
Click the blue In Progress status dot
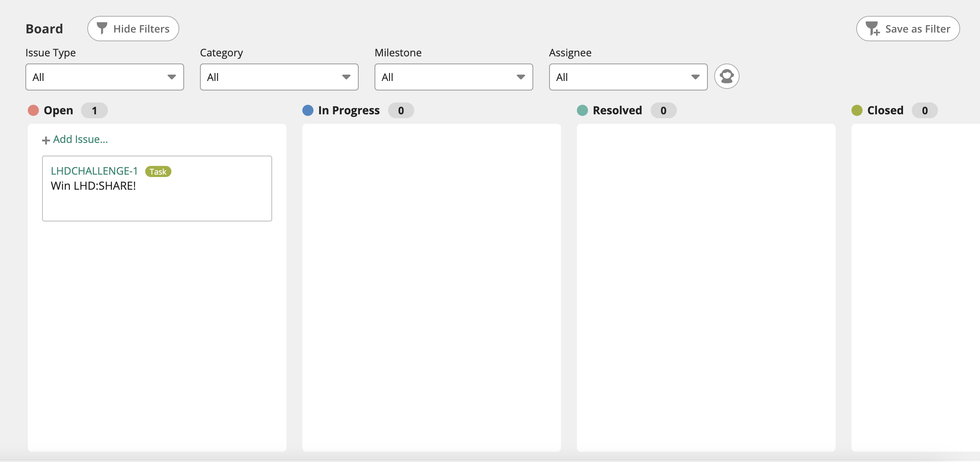tap(308, 110)
